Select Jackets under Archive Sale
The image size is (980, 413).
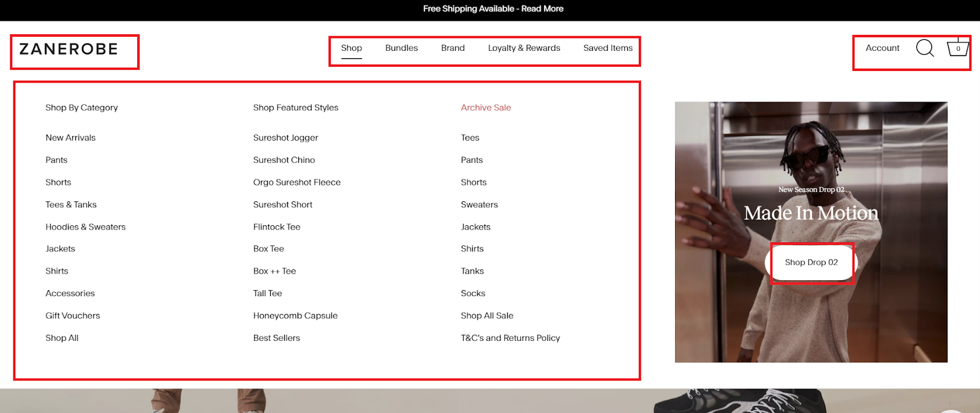[x=476, y=226]
